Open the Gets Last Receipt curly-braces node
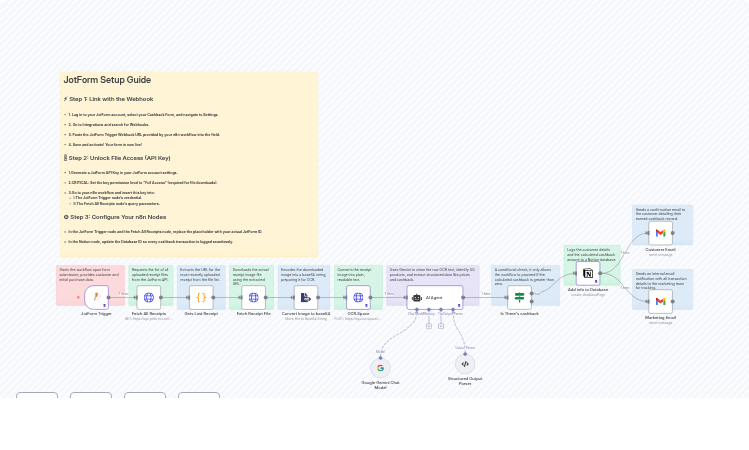Viewport: 749px width, 450px height. tap(201, 297)
